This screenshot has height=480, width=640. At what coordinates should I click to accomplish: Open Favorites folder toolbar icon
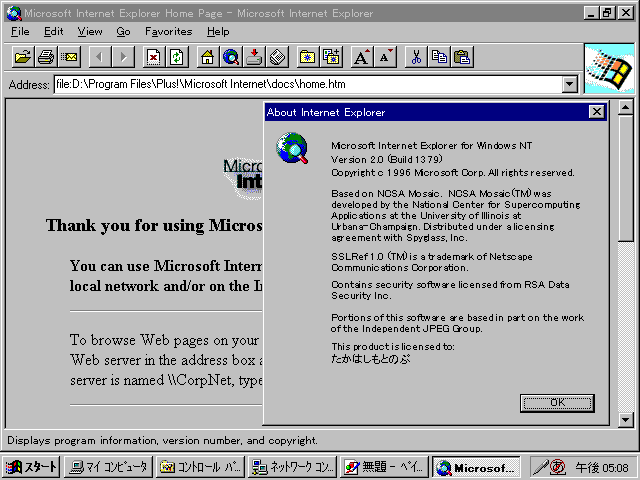(307, 57)
